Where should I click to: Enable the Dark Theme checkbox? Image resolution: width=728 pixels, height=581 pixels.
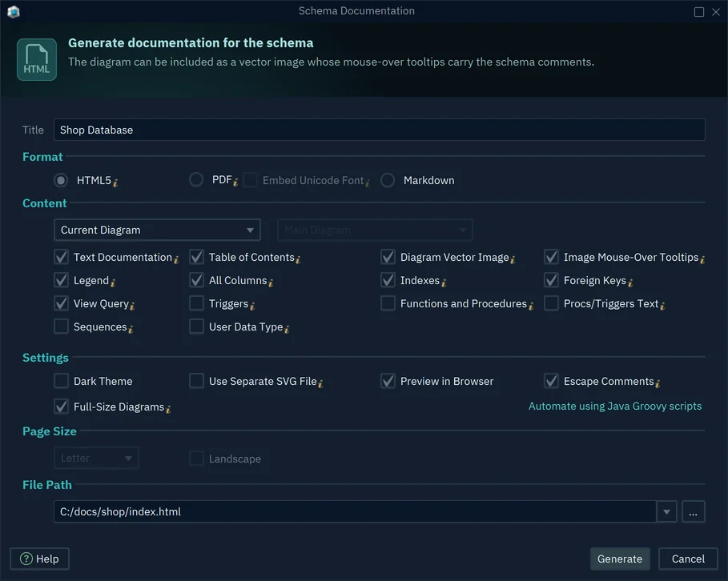pos(62,380)
